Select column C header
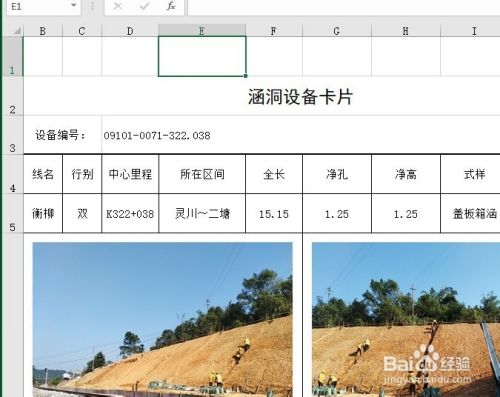 click(x=82, y=31)
